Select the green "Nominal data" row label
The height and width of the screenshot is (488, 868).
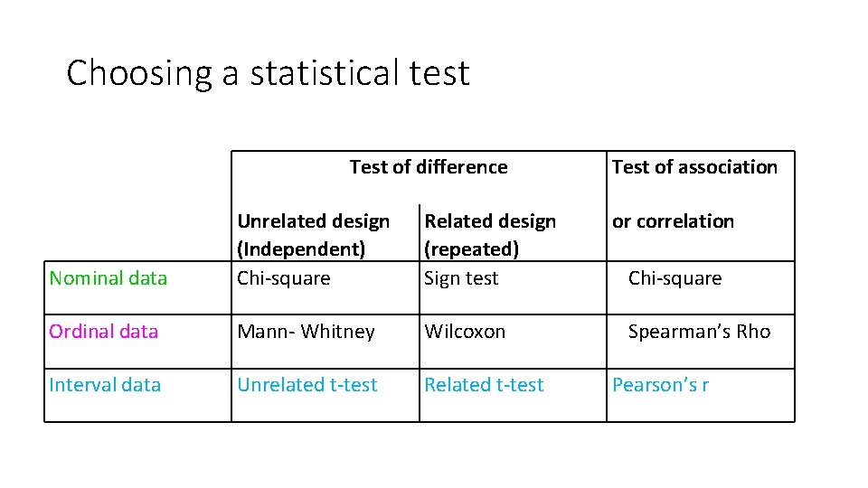tap(108, 278)
